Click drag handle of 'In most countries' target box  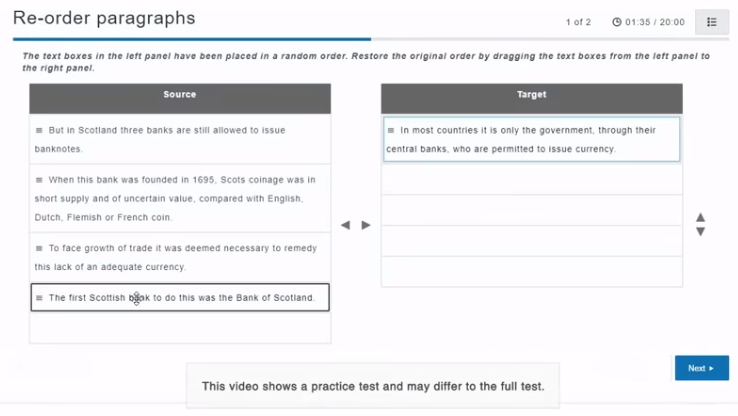tap(391, 130)
